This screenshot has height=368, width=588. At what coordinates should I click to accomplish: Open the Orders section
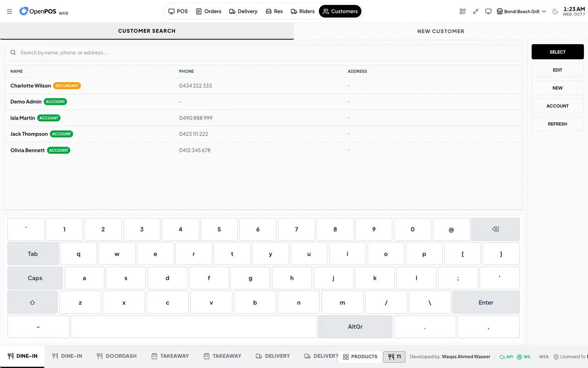tap(209, 11)
